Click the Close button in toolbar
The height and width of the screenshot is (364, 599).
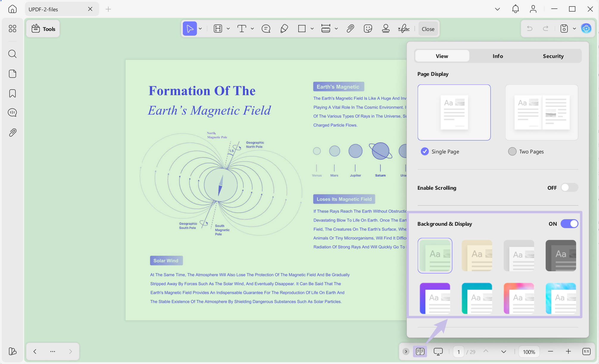pyautogui.click(x=428, y=29)
